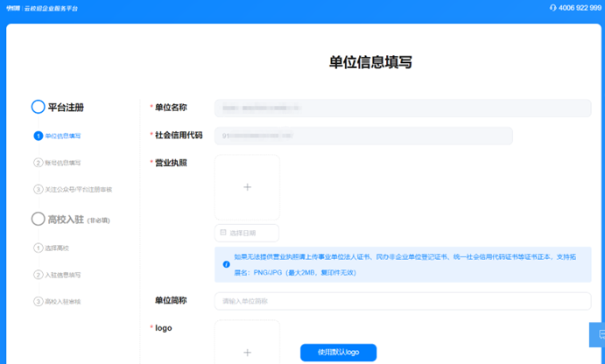Screen dimensions: 605x364
Task: Go to step 2 账号信息填写
Action: 62,163
